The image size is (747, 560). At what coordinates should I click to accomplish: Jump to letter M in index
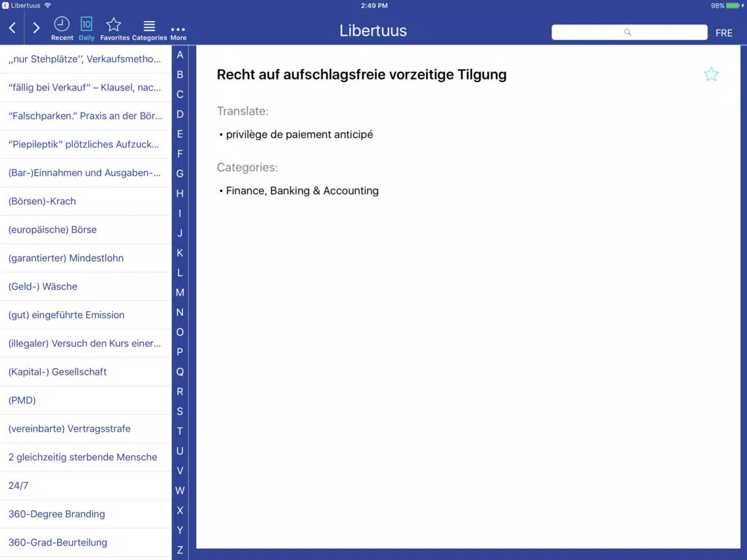pyautogui.click(x=180, y=292)
